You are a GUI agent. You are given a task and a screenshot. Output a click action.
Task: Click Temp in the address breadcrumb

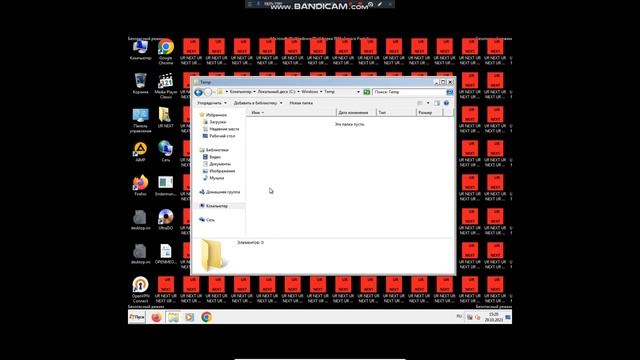(329, 92)
